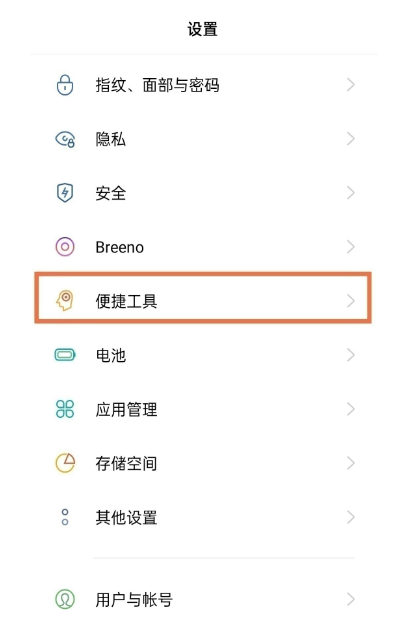Image resolution: width=415 pixels, height=632 pixels.
Task: Expand 用户与帐号 via its chevron
Action: click(351, 599)
